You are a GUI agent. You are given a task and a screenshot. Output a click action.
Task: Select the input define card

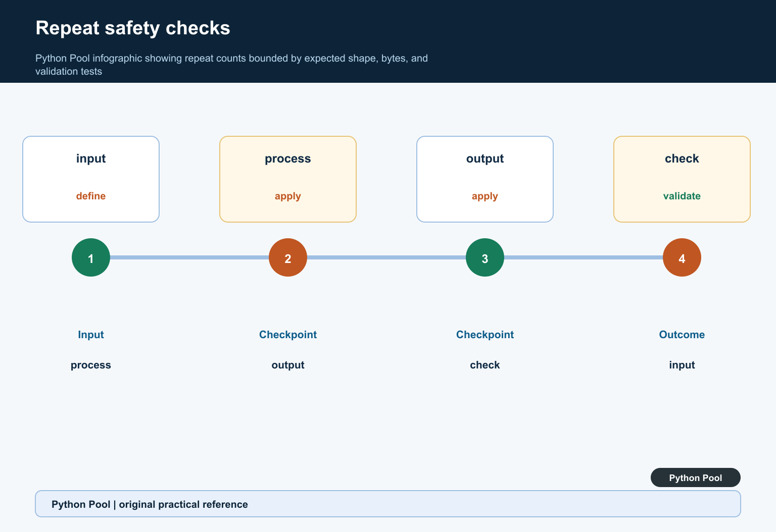pyautogui.click(x=91, y=179)
